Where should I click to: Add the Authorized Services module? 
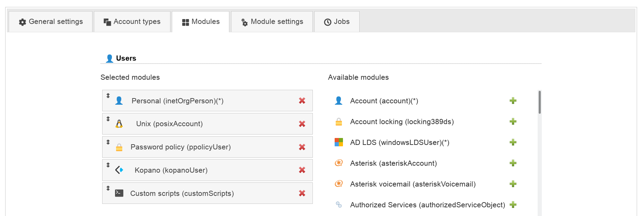[x=513, y=205]
